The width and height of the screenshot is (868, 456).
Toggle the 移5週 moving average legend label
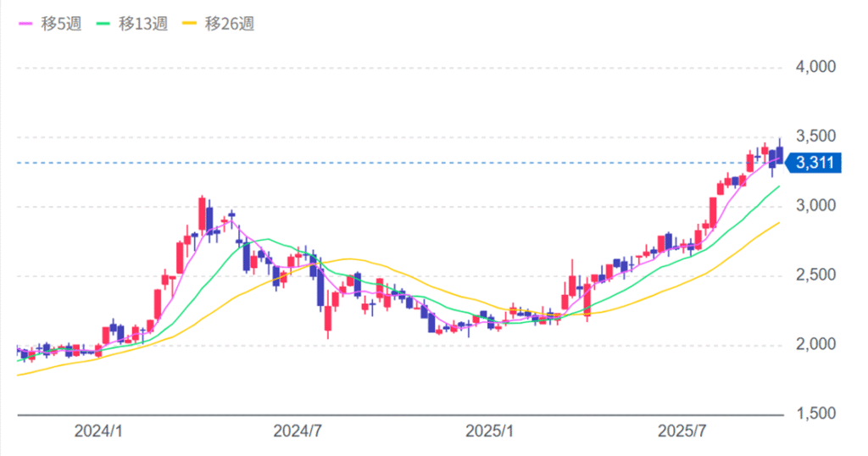pyautogui.click(x=63, y=24)
